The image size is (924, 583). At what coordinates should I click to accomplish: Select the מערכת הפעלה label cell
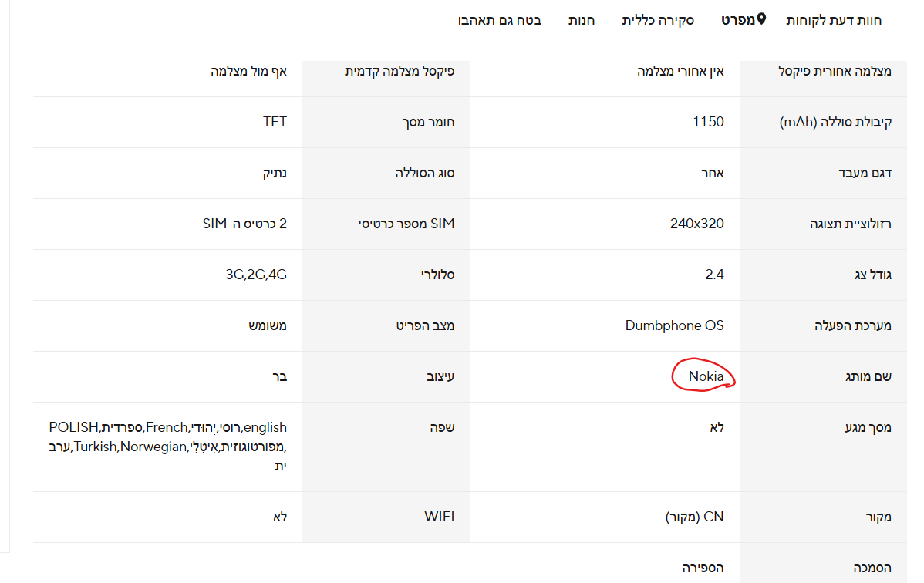pos(853,325)
